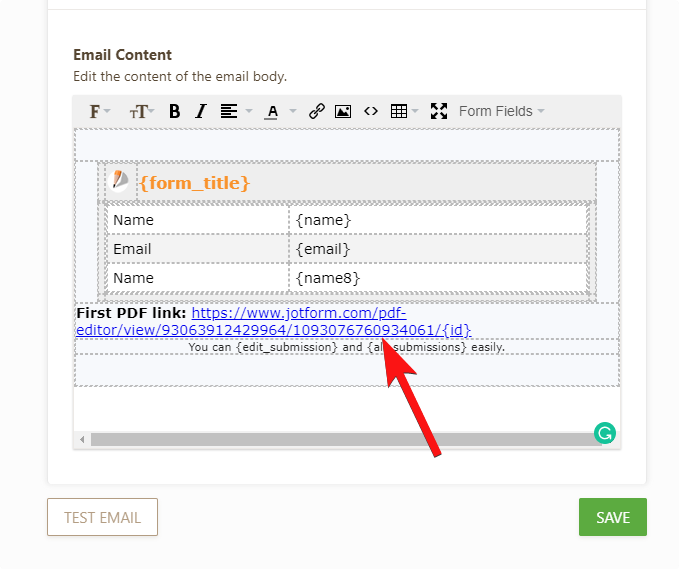This screenshot has width=679, height=569.
Task: Click the "First PDF link:" bold text
Action: [131, 313]
